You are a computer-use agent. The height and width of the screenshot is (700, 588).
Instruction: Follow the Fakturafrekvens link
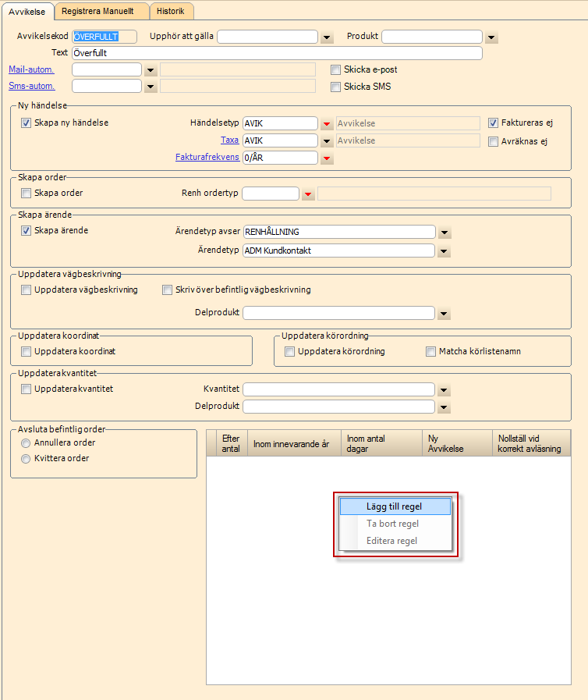click(x=207, y=157)
